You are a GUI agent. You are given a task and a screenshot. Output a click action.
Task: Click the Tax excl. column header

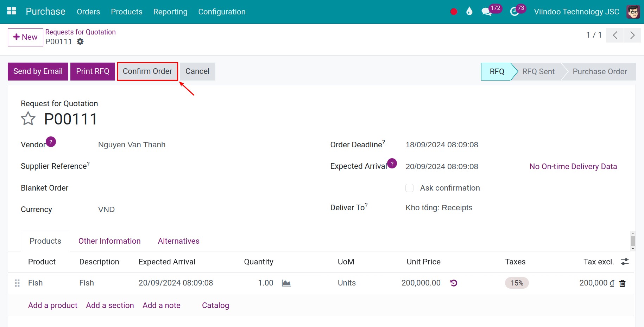[x=599, y=262]
